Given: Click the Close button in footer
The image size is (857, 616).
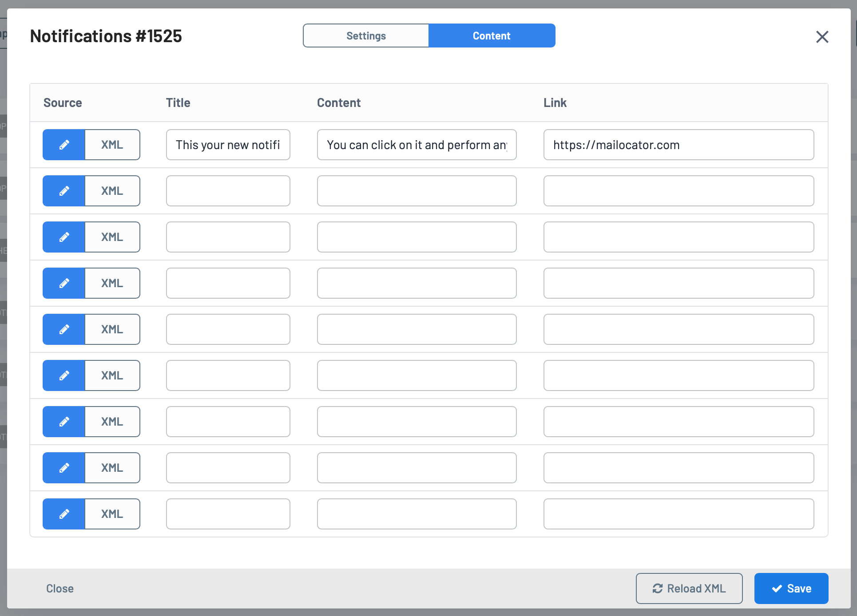Looking at the screenshot, I should (60, 588).
